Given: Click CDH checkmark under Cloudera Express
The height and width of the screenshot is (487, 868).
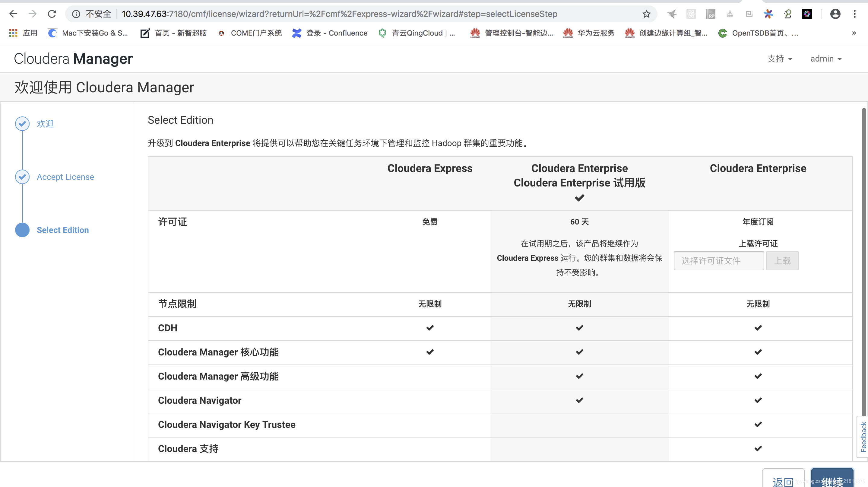Looking at the screenshot, I should pos(430,328).
